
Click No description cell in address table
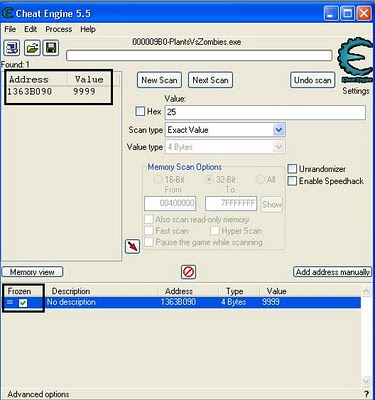(71, 302)
